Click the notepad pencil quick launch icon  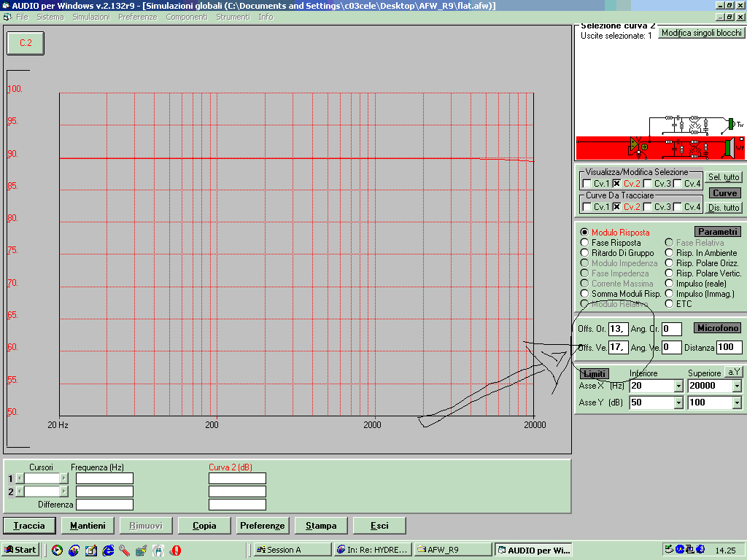pos(90,551)
